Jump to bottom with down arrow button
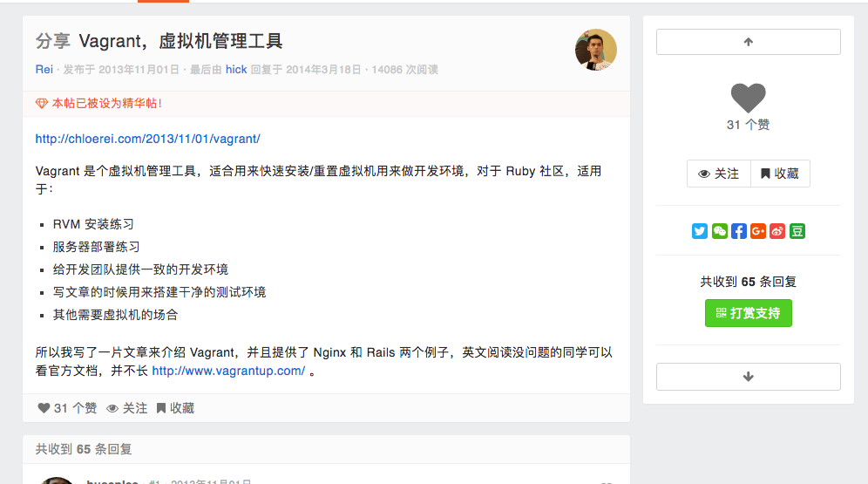This screenshot has width=868, height=484. tap(748, 377)
